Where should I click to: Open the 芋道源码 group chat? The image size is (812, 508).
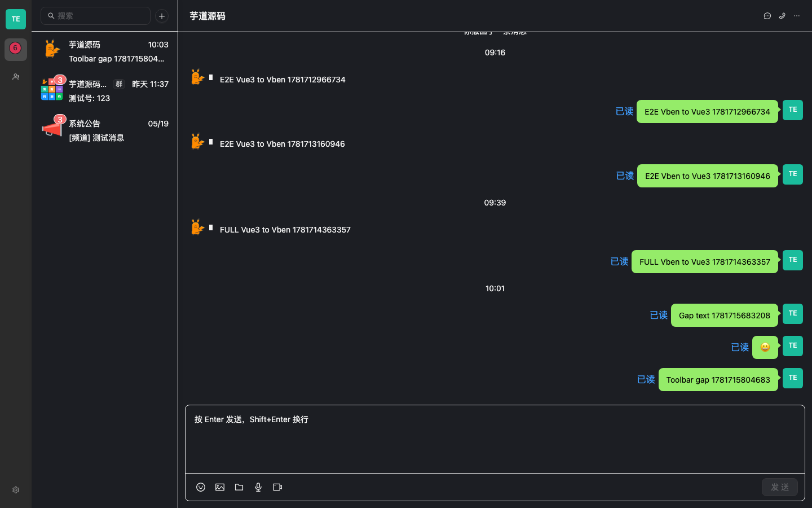(104, 91)
